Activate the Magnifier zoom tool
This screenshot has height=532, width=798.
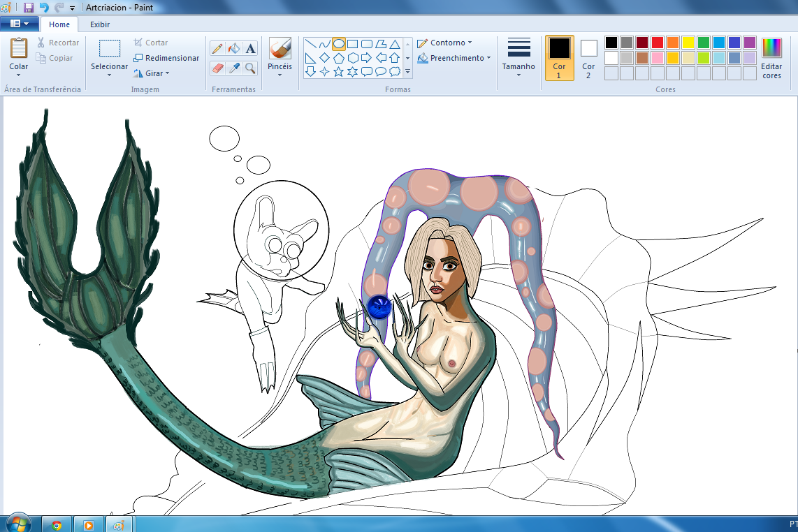coord(250,68)
